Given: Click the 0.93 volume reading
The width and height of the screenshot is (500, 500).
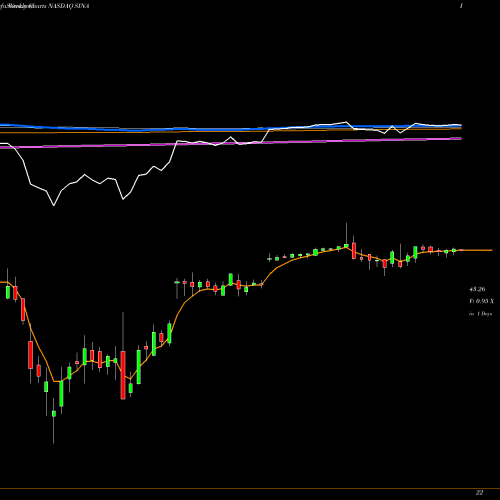Looking at the screenshot, I should pos(481,301).
